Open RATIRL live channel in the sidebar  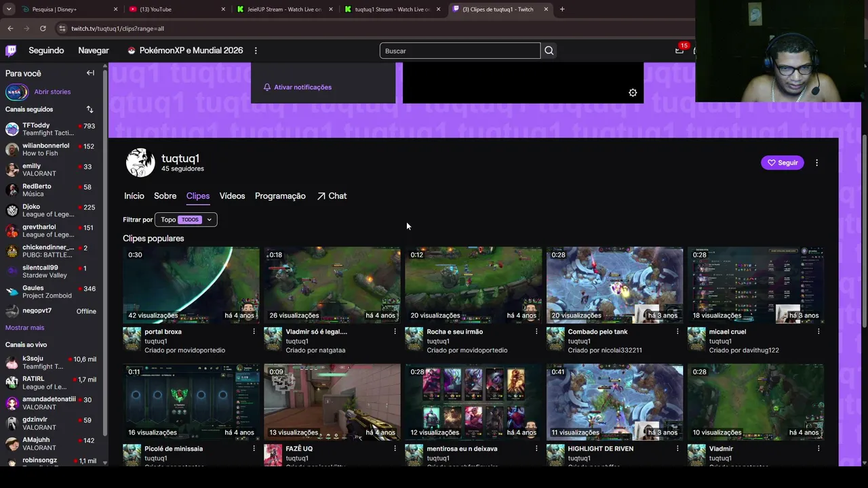tap(51, 383)
